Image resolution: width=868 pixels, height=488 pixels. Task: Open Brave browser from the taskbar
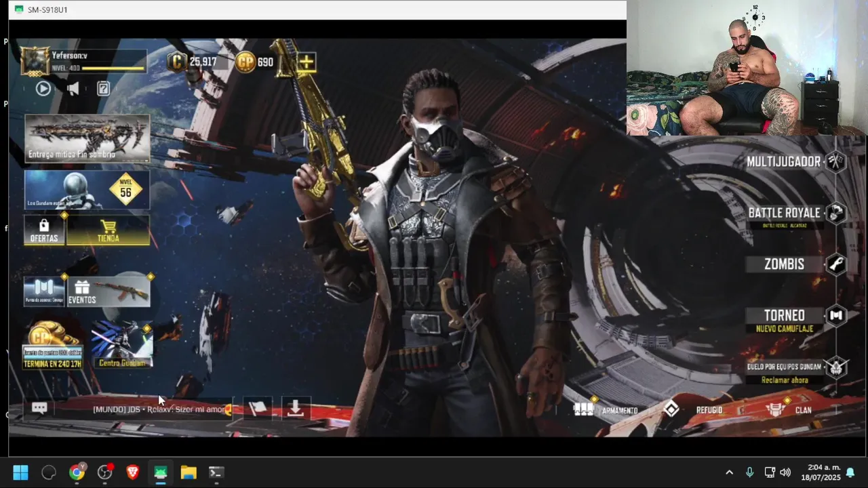(132, 472)
